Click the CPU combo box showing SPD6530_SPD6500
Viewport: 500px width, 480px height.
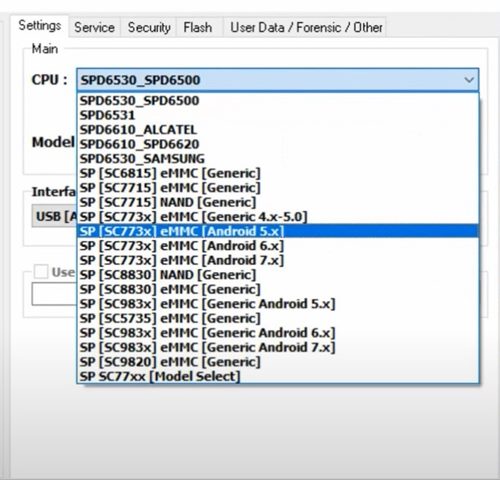coord(278,80)
